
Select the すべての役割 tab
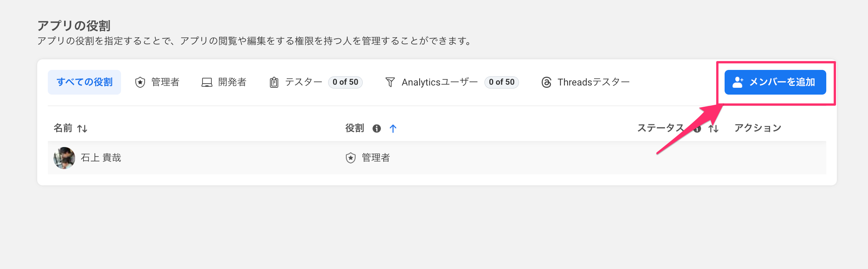84,82
